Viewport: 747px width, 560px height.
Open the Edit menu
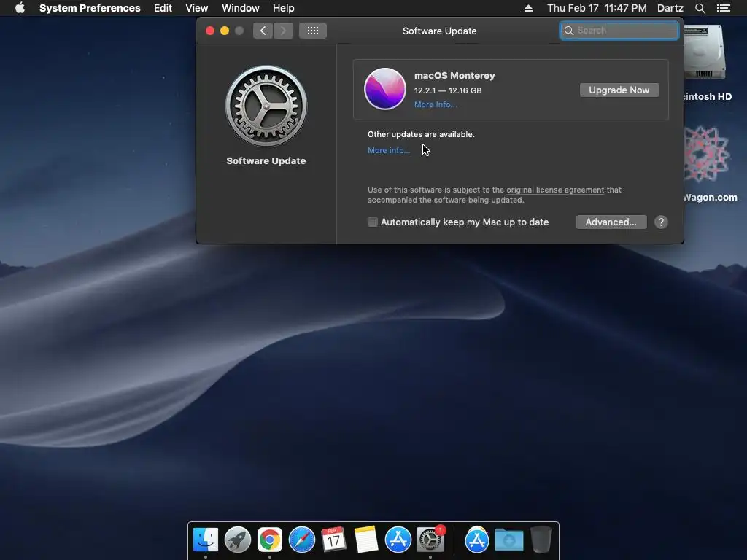(163, 8)
